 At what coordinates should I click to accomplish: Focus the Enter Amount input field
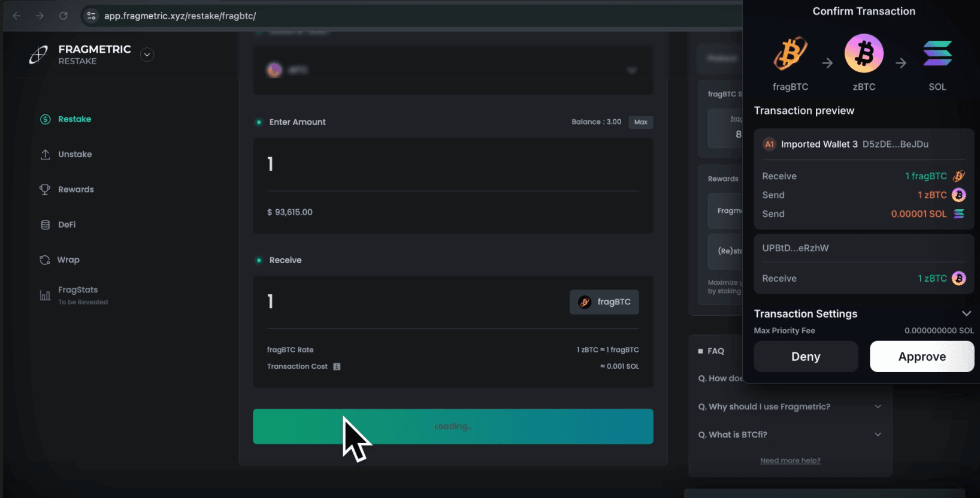453,164
